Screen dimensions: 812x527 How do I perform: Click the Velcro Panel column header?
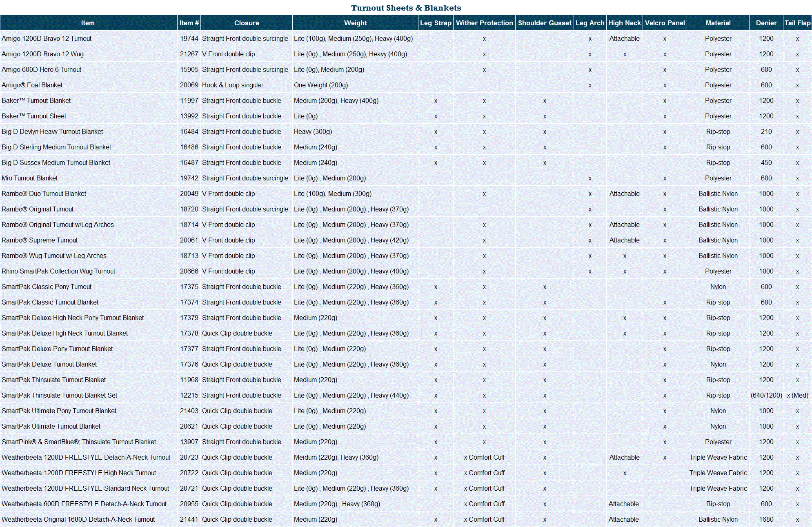click(665, 23)
